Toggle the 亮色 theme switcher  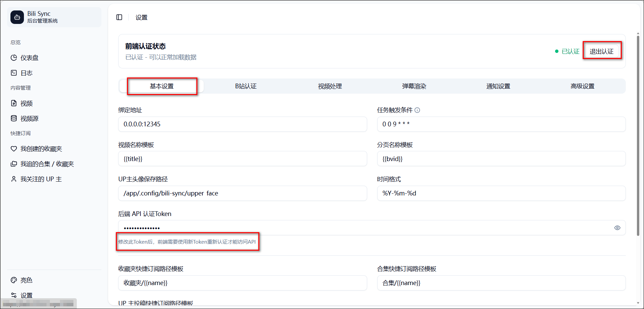click(x=26, y=280)
